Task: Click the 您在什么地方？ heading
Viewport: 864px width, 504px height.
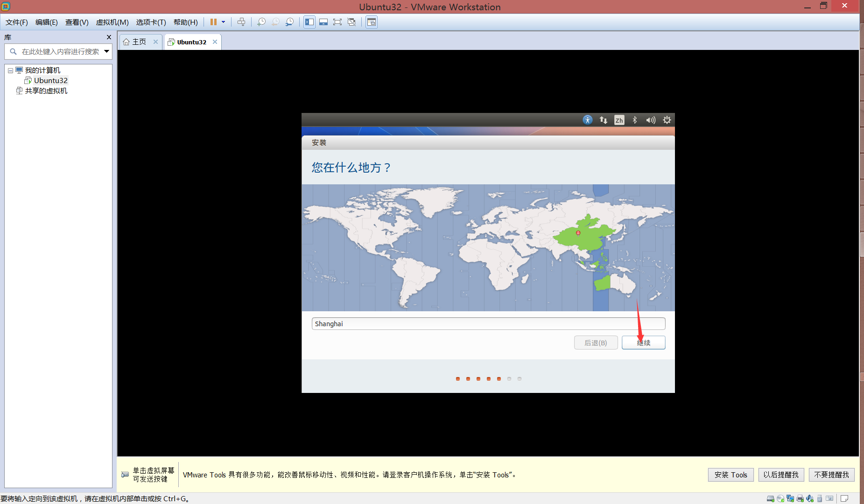Action: point(351,168)
